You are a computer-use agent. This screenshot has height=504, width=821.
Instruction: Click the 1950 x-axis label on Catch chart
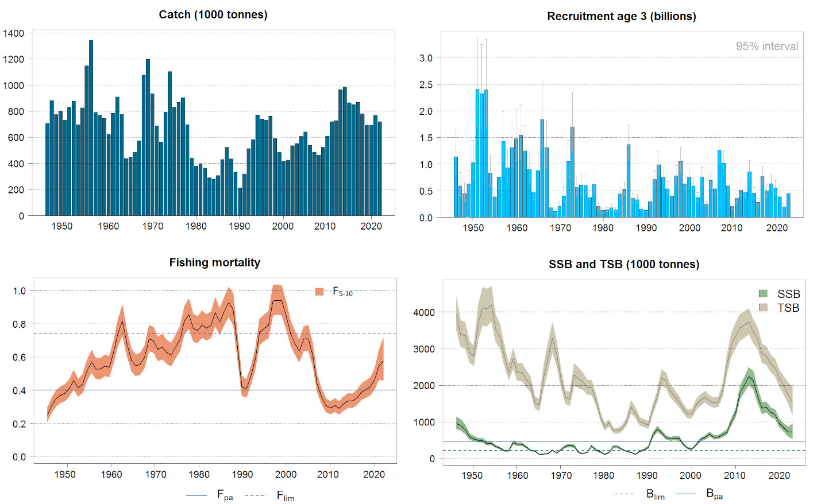point(62,226)
